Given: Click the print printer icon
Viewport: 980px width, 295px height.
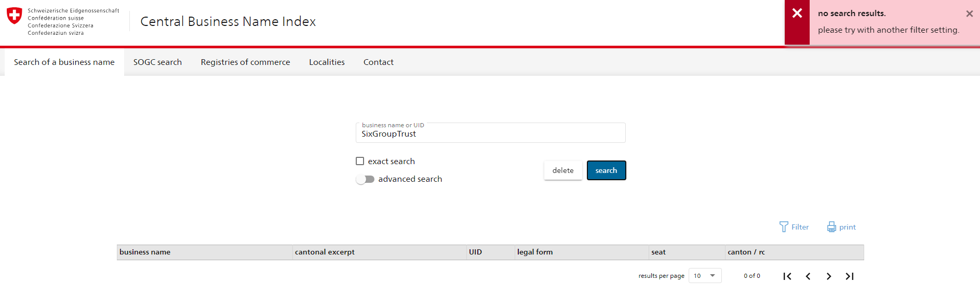Looking at the screenshot, I should click(831, 227).
